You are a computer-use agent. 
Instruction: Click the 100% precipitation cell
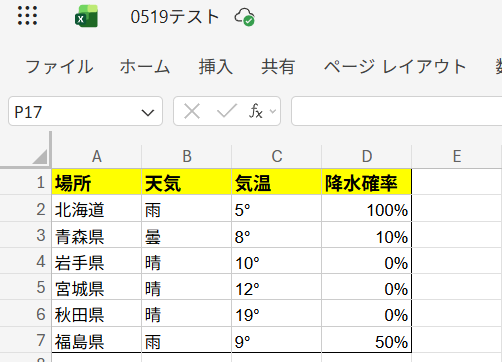pos(367,209)
